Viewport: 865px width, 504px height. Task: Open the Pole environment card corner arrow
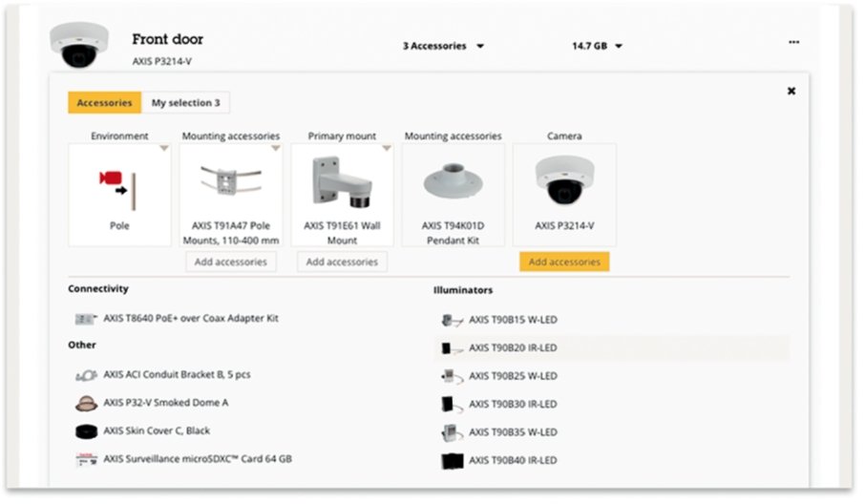pos(164,148)
